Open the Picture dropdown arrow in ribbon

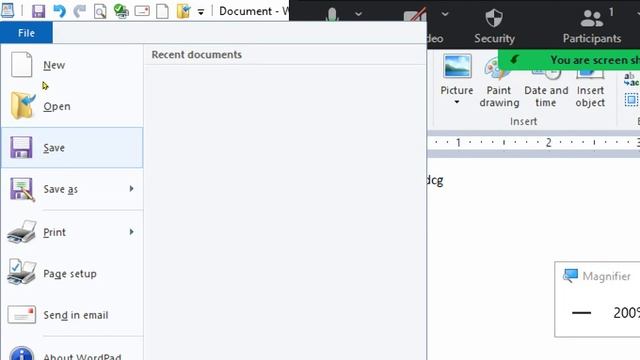pyautogui.click(x=457, y=102)
